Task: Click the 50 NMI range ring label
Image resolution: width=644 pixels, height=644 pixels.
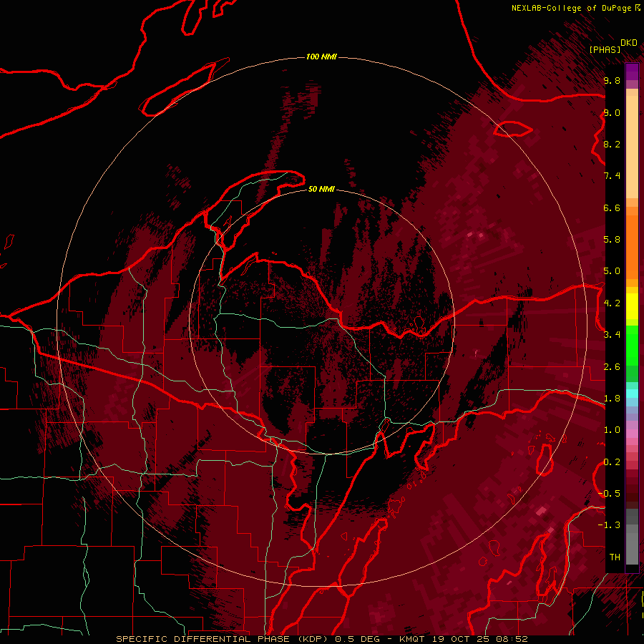Action: (321, 189)
